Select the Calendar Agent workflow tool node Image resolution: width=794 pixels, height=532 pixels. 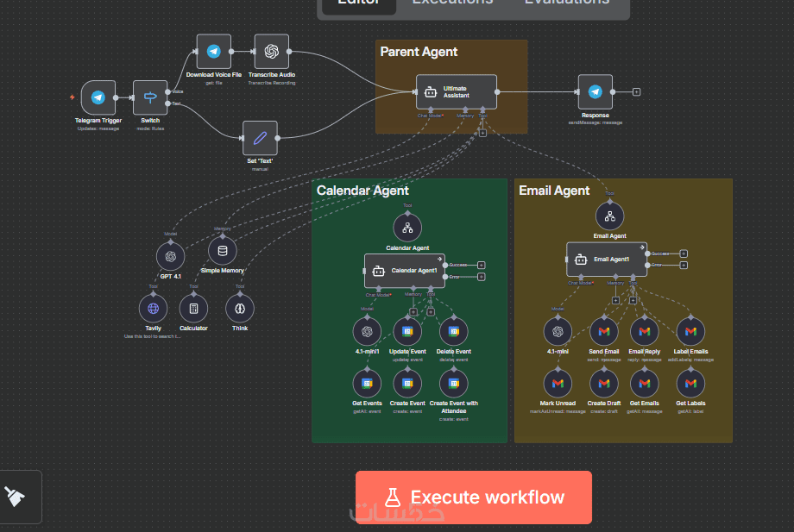coord(407,228)
